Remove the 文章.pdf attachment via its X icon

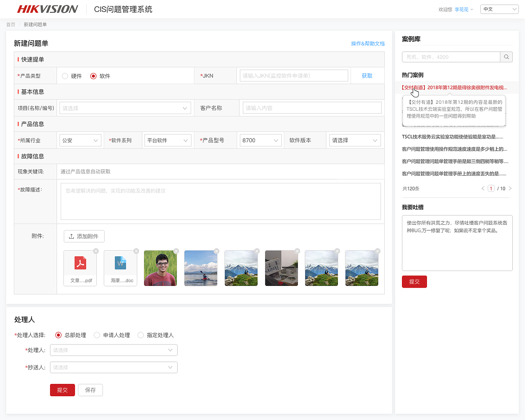tap(96, 251)
